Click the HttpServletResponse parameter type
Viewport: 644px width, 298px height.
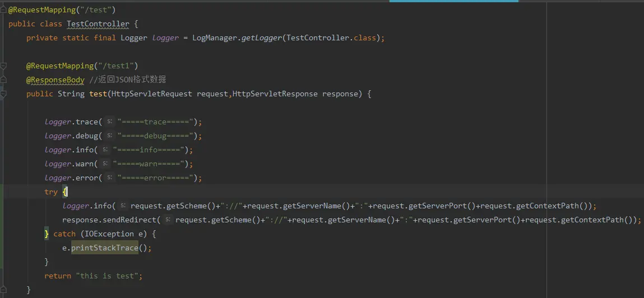tap(275, 94)
